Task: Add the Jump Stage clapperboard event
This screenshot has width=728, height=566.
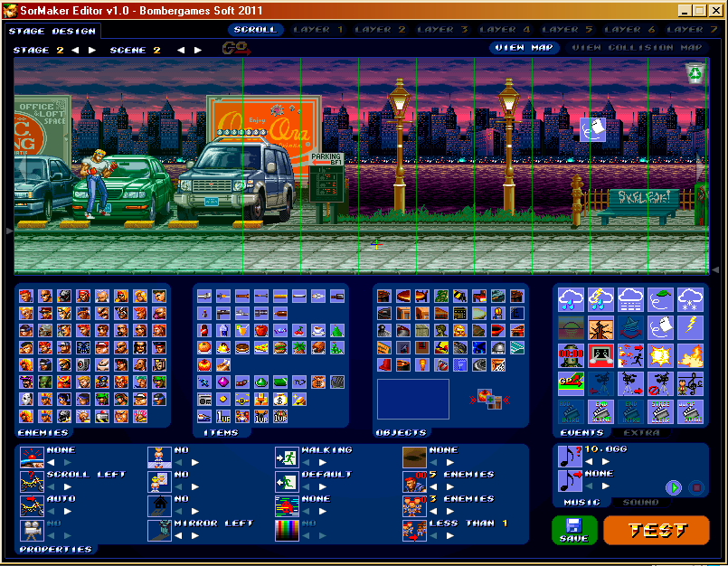Action: coord(690,411)
